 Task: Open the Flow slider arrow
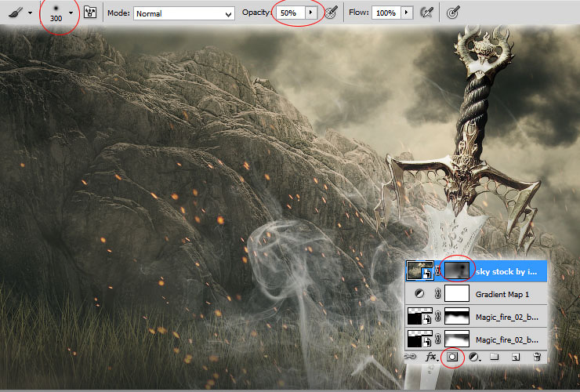407,13
